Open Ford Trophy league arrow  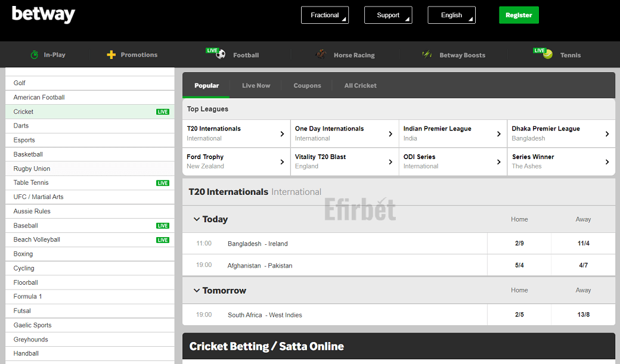coord(282,162)
